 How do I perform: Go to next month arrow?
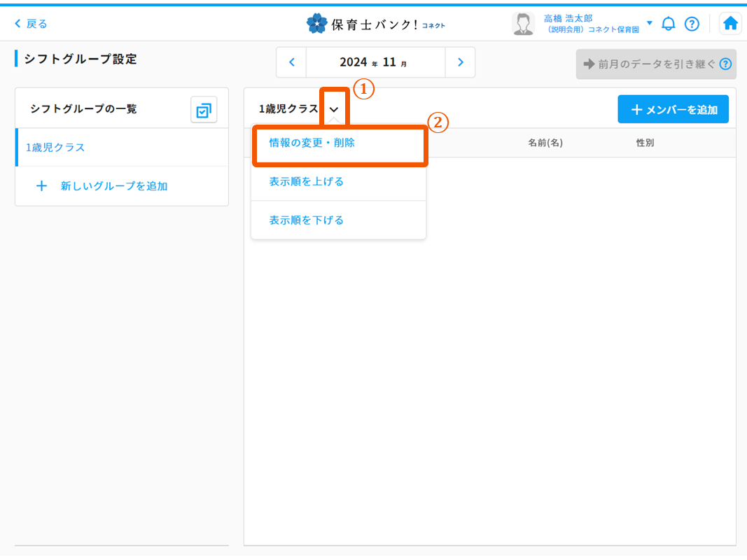coord(460,62)
